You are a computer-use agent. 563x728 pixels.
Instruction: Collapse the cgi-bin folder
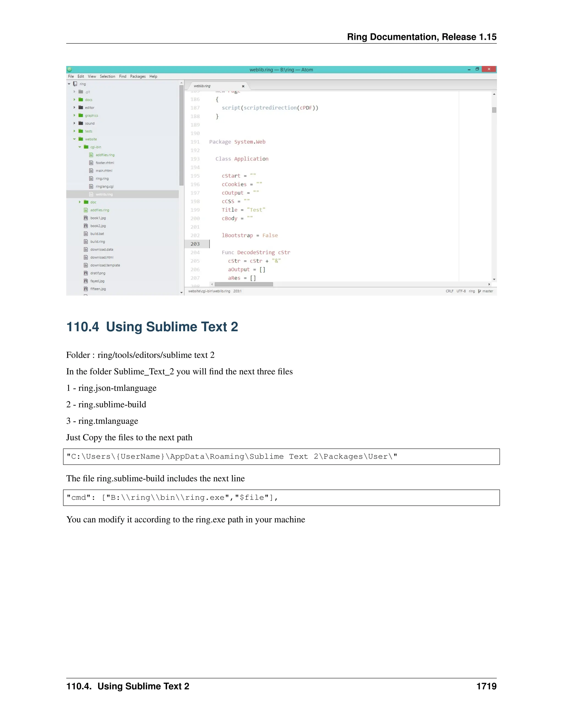point(80,147)
